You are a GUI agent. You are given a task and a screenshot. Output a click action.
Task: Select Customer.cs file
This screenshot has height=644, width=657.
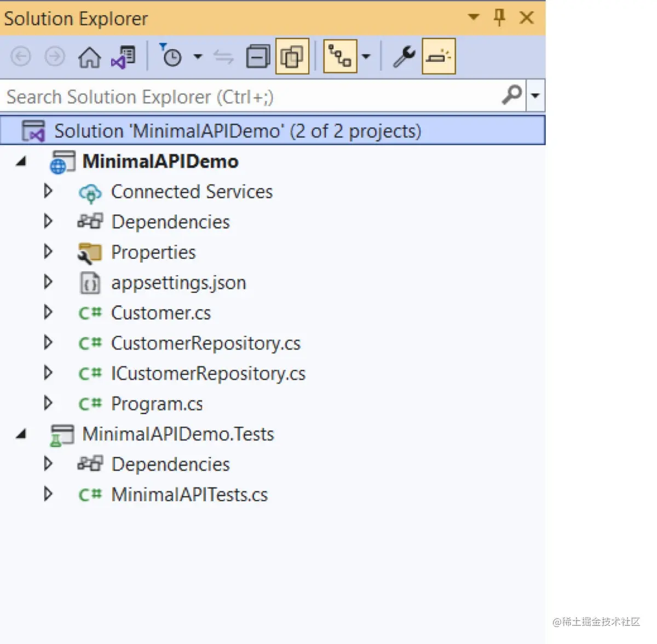[161, 313]
